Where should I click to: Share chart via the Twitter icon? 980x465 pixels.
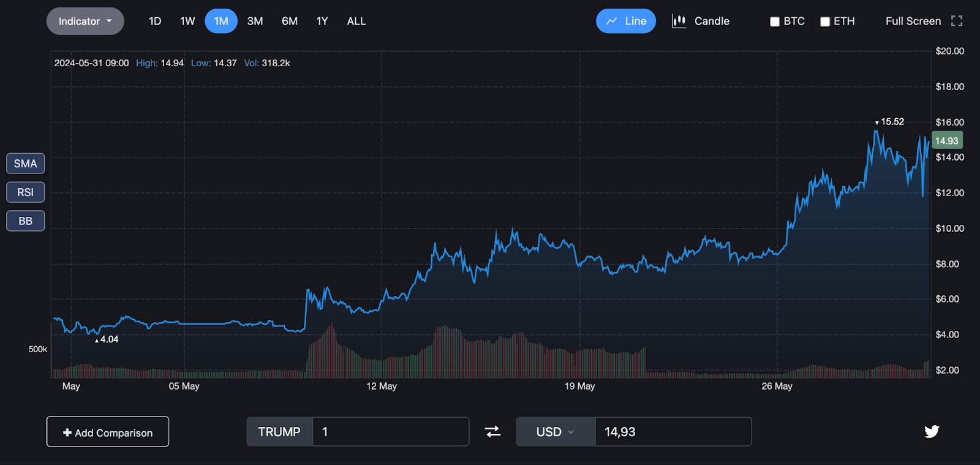[x=932, y=432]
